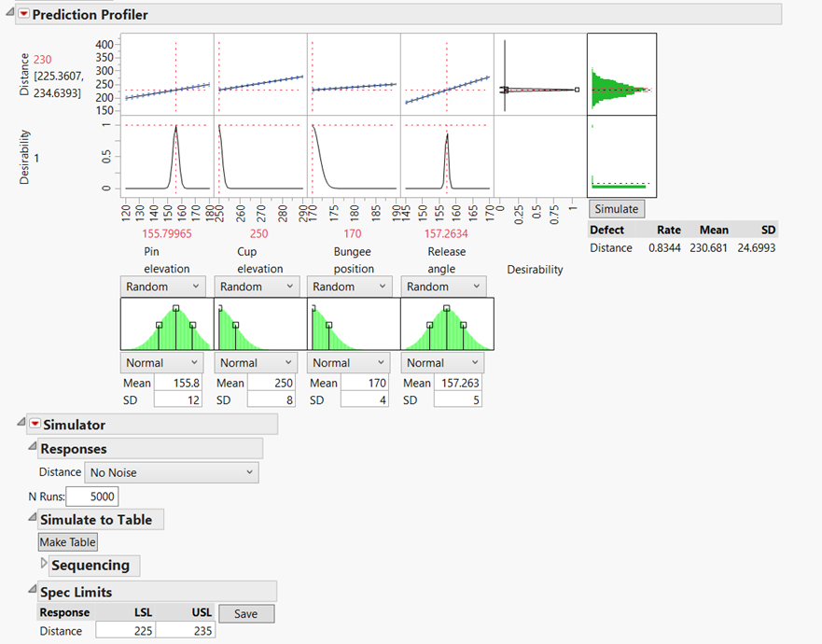Edit Bungee position Mean field 170
This screenshot has height=644, width=822.
point(364,383)
